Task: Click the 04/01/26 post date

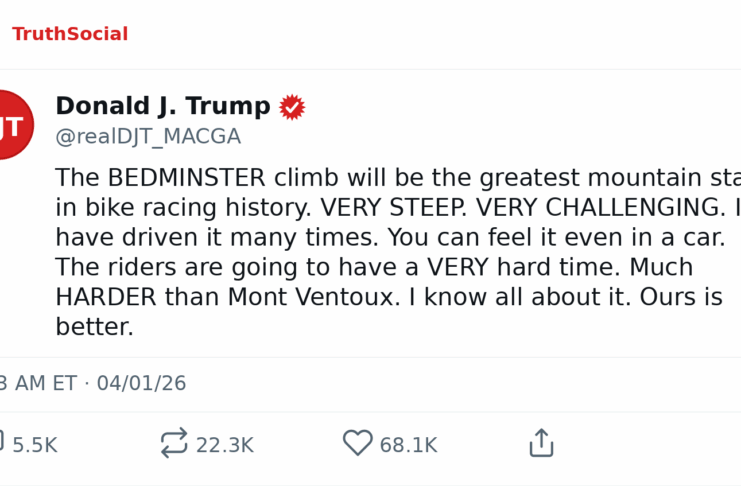Action: [x=141, y=384]
